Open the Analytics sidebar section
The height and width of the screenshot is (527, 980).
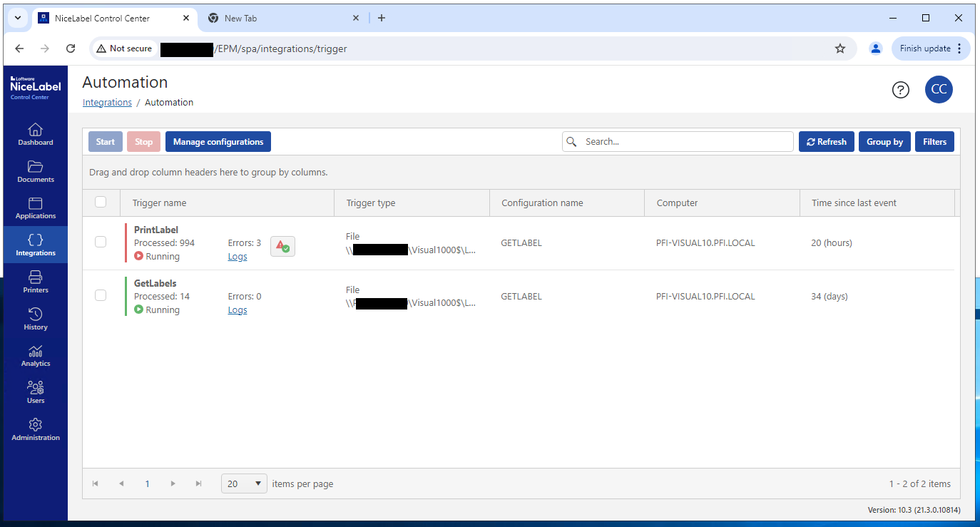tap(35, 355)
